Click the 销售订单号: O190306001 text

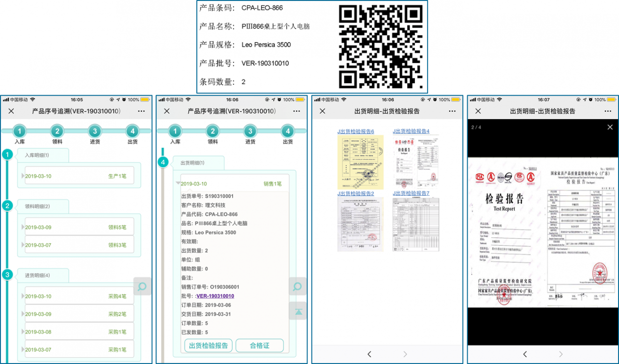210,287
